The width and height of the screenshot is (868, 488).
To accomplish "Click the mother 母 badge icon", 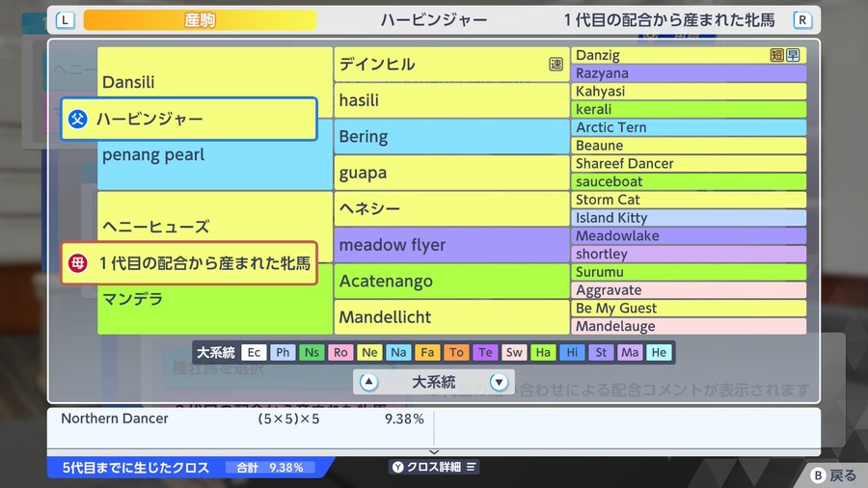I will click(77, 263).
